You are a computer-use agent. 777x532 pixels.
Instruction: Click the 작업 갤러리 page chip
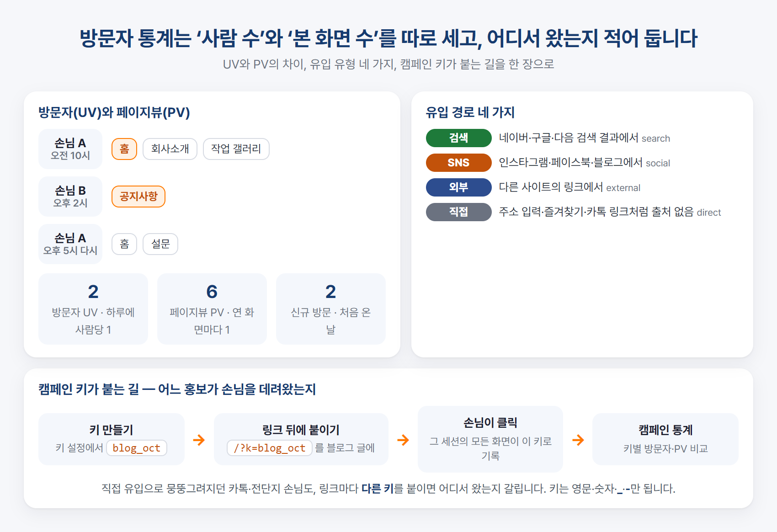pyautogui.click(x=236, y=149)
